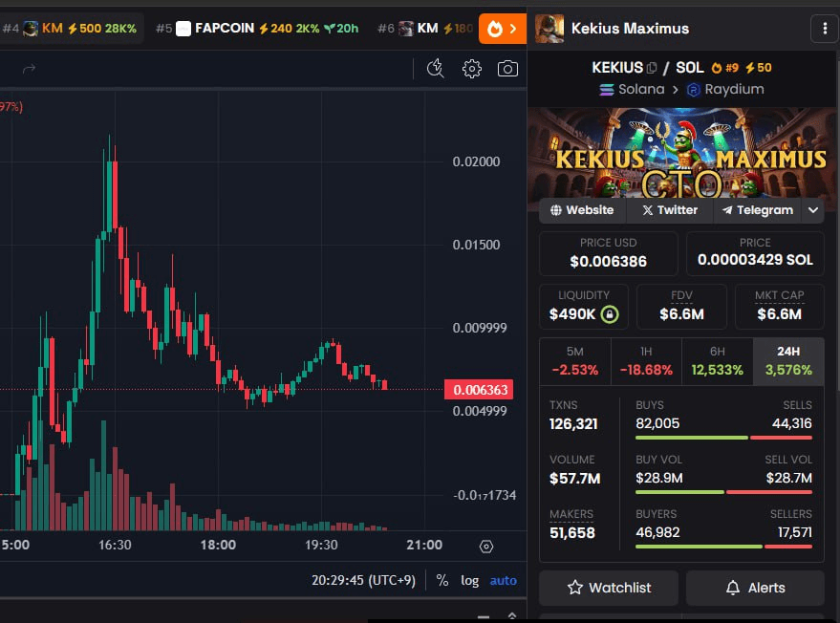Select the 1H timeframe tab
Viewport: 840px width, 623px height.
646,361
